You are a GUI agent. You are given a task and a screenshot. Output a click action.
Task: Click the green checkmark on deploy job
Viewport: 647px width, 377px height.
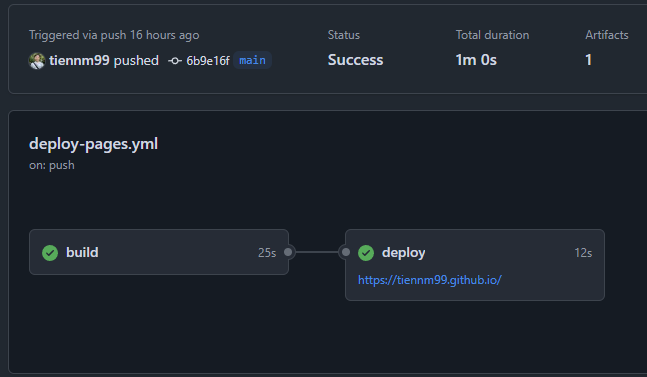click(366, 252)
